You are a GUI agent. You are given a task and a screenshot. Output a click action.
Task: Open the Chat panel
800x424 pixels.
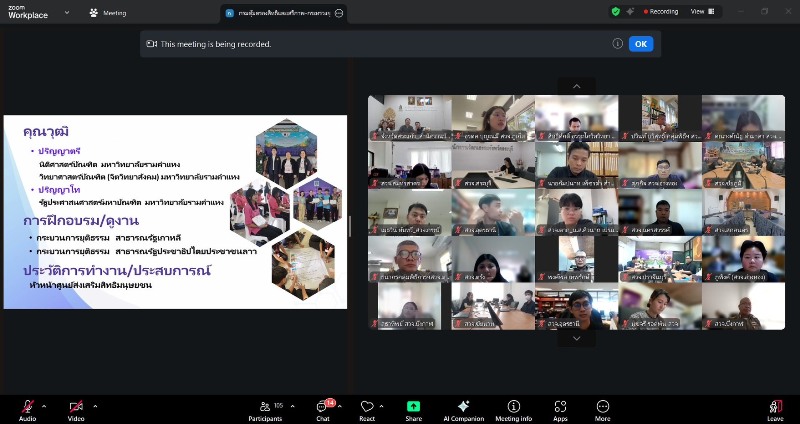pos(323,407)
